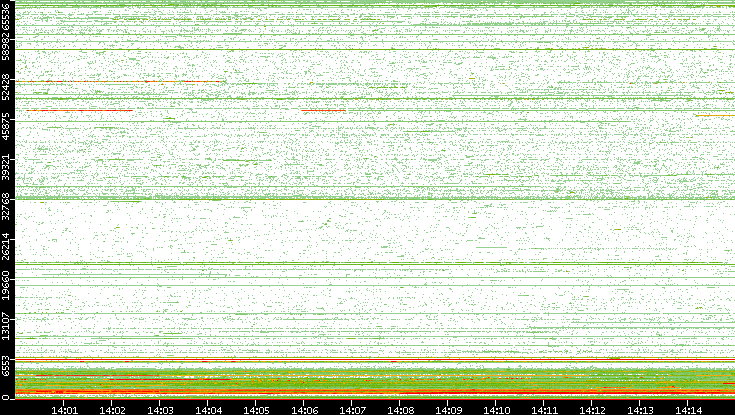Click the long red-orange streak at 52428 level
The image size is (735, 415).
click(x=117, y=82)
